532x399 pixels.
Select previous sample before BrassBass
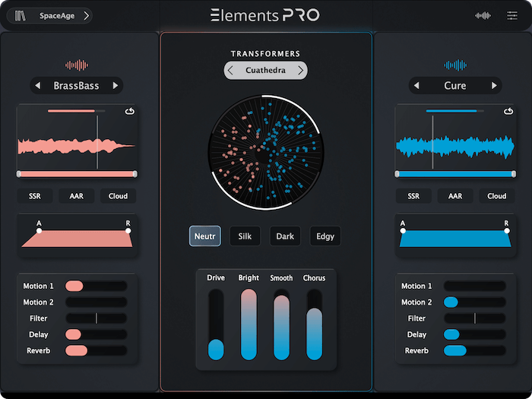click(38, 86)
